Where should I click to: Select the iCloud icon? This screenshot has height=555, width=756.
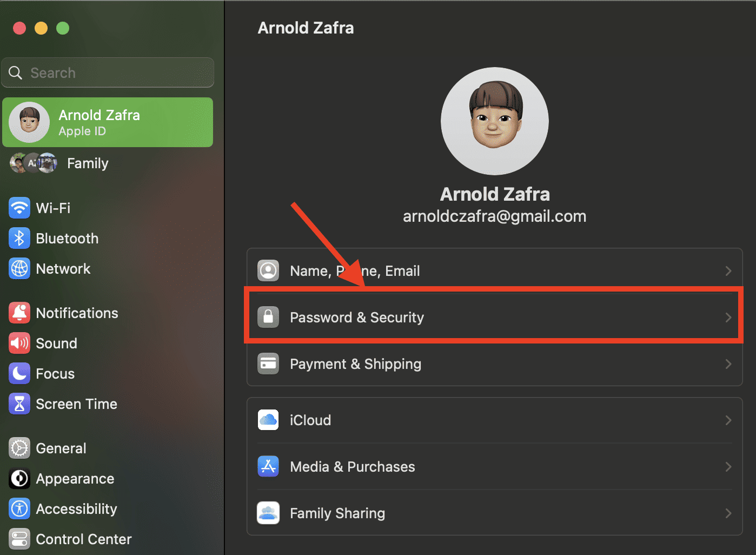268,420
